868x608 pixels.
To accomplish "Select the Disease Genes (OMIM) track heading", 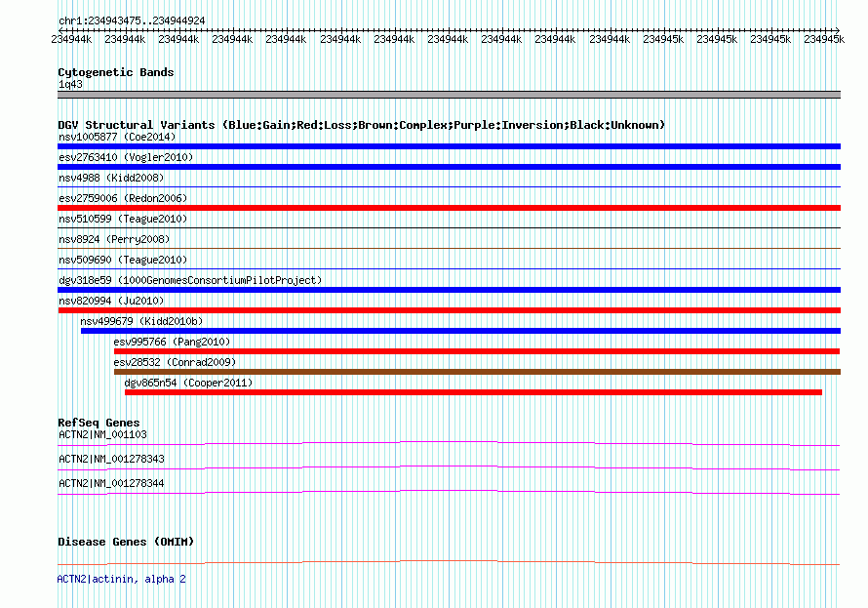I will coord(126,542).
